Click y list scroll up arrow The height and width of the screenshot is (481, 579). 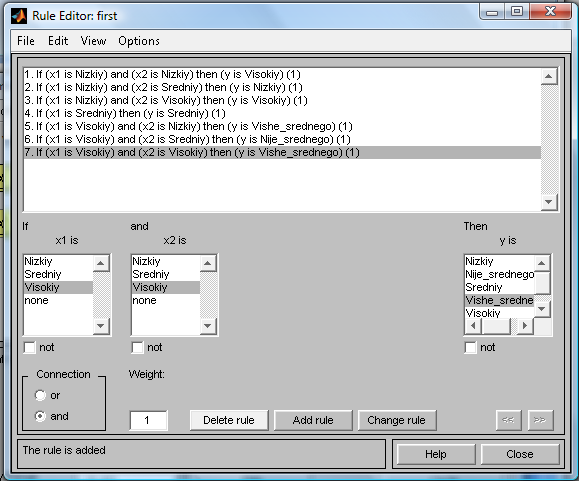click(x=542, y=263)
